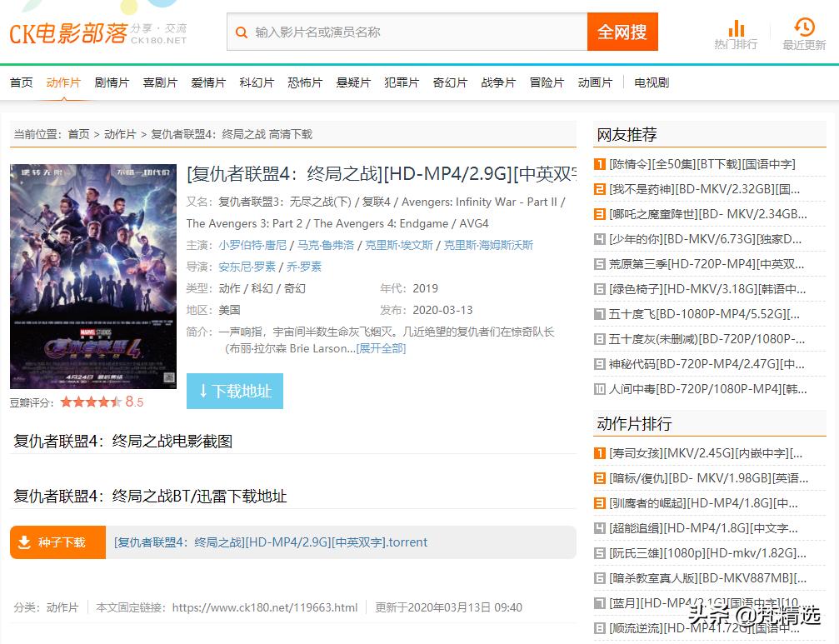
Task: Click the orange 1 badge in 网友推荐 list
Action: [x=600, y=165]
